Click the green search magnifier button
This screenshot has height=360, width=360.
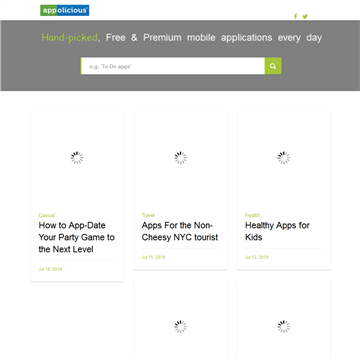point(273,66)
